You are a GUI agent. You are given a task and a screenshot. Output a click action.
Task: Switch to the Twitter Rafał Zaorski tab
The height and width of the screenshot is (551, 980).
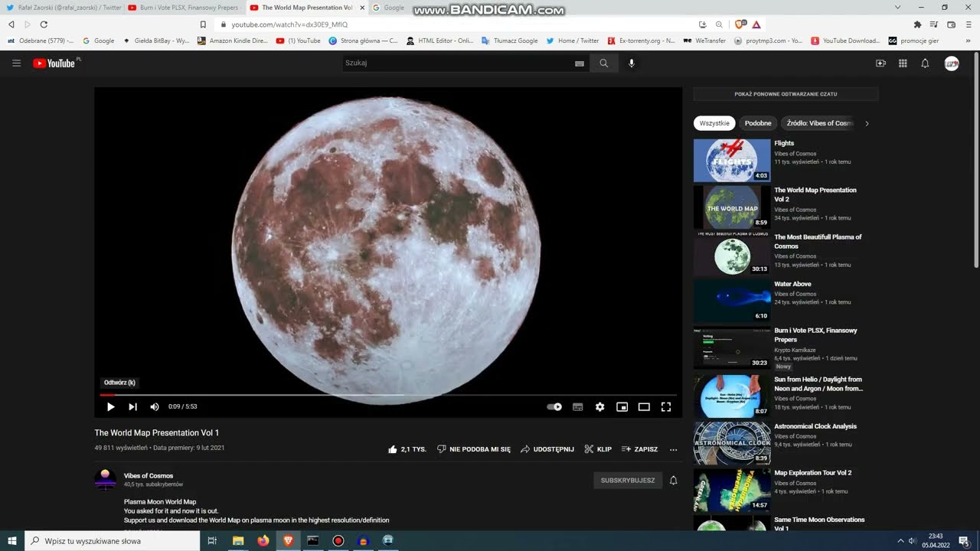pos(63,8)
